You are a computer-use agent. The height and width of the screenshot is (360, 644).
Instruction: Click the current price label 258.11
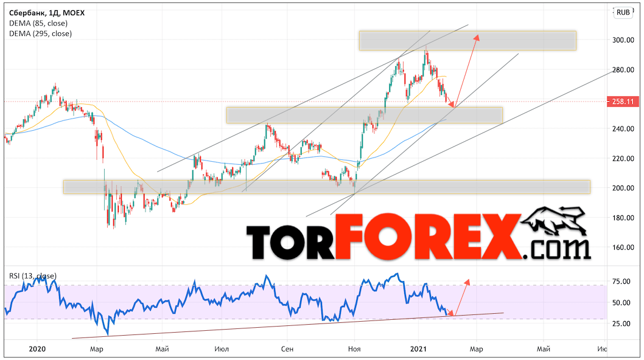(623, 102)
